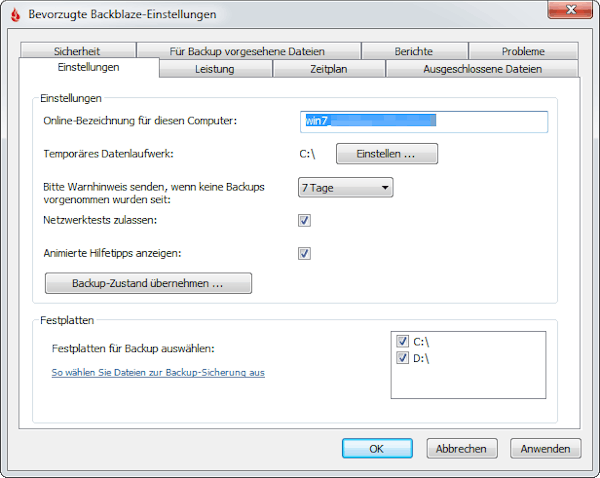The width and height of the screenshot is (600, 478).
Task: Open the Ausgeschlossene Dateien tab
Action: tap(483, 69)
